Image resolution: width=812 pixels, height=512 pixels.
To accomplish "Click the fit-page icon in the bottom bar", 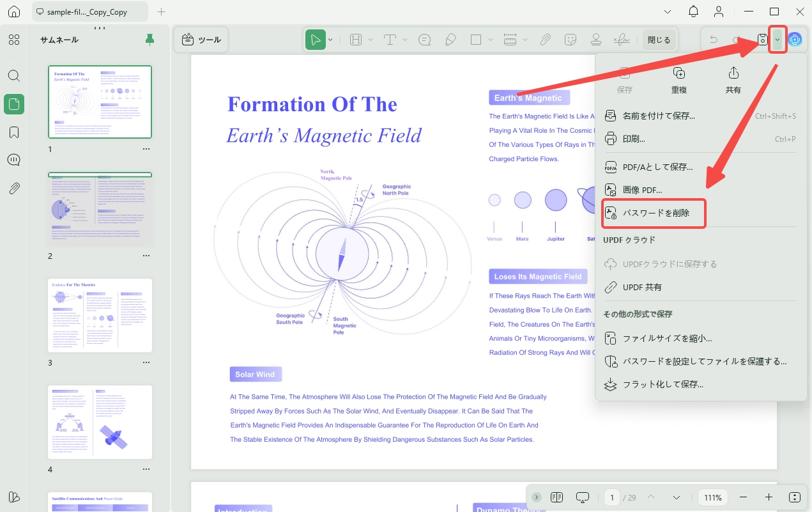I will click(795, 497).
